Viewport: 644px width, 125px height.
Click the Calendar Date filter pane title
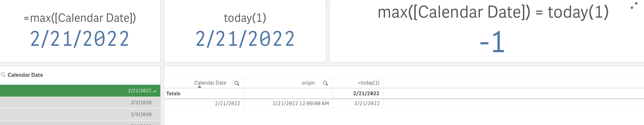[25, 75]
